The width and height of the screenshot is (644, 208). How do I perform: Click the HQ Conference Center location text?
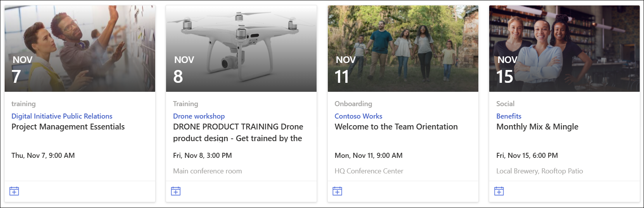click(369, 171)
